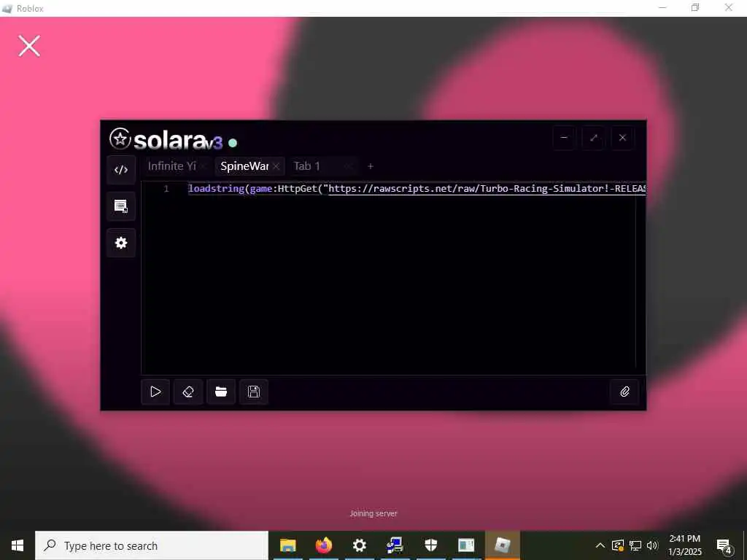Expand the Solara window to fullscreen
This screenshot has width=747, height=560.
pos(594,138)
